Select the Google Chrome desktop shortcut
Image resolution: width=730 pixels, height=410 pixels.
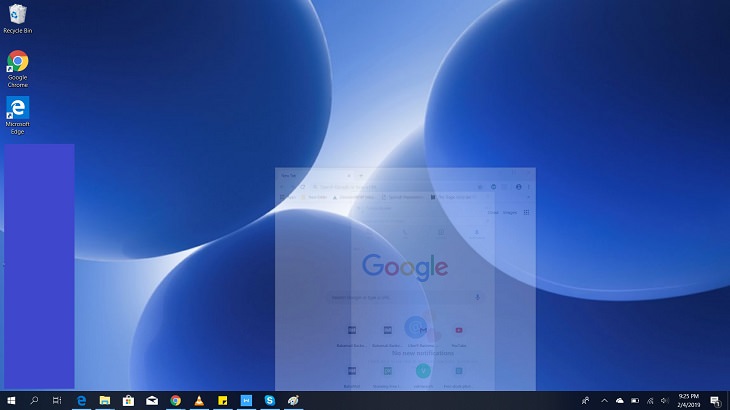[18, 69]
